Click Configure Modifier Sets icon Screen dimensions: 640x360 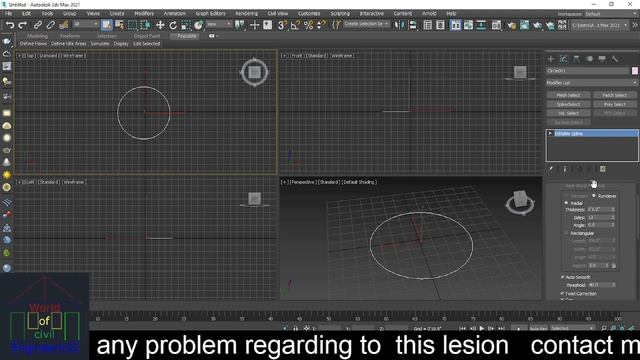pos(602,169)
